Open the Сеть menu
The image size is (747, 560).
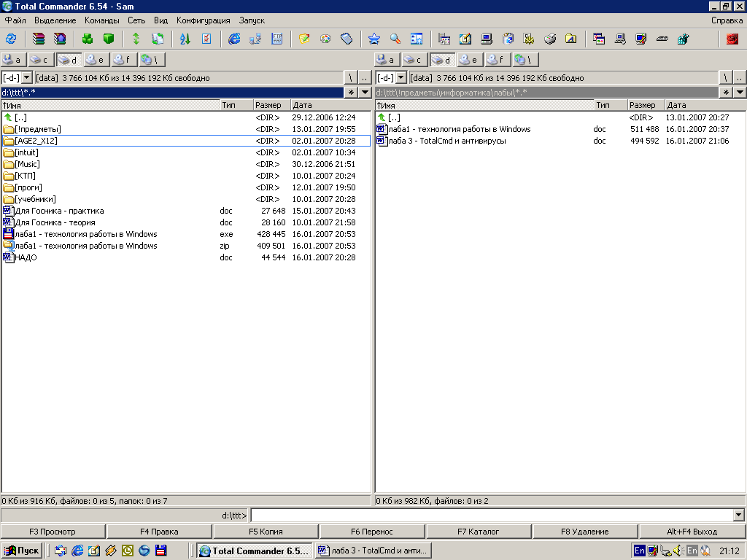coord(136,20)
